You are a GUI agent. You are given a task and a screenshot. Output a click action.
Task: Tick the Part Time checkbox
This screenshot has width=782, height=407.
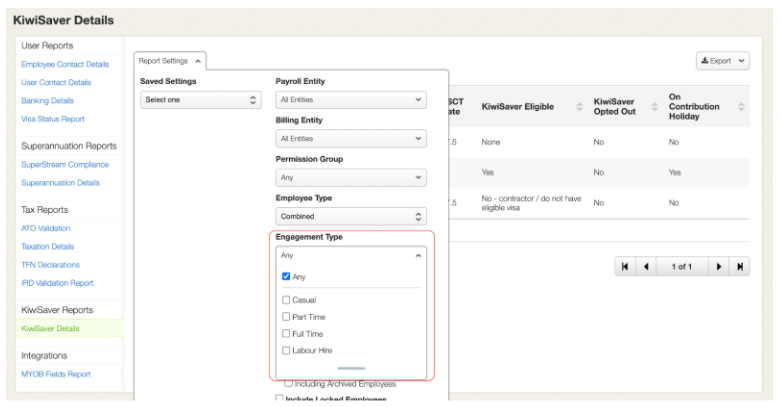point(287,317)
